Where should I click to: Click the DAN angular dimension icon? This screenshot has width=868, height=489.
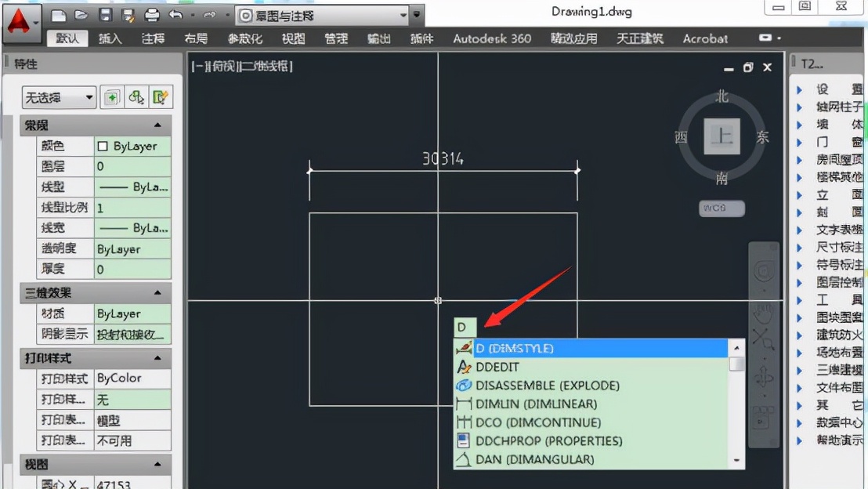click(464, 459)
